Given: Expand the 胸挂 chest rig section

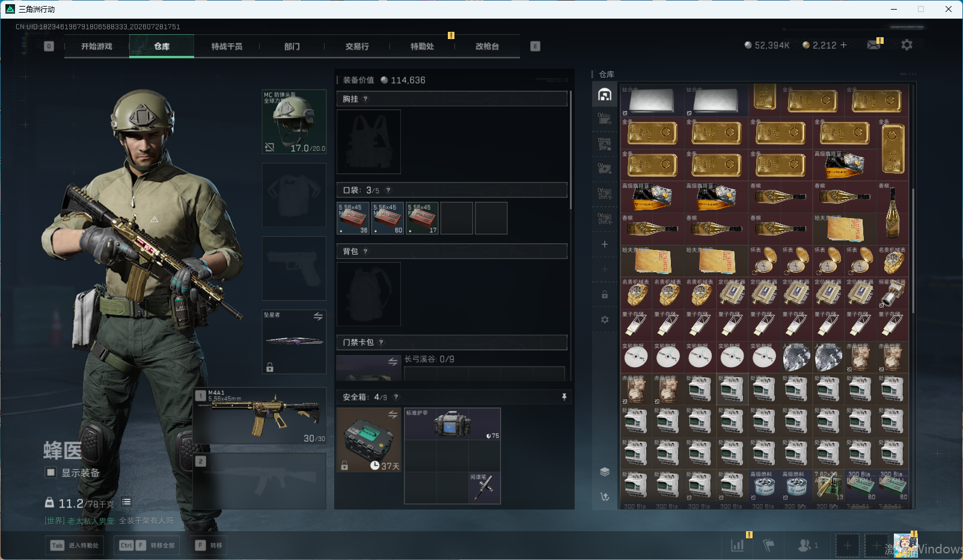Looking at the screenshot, I should 452,99.
